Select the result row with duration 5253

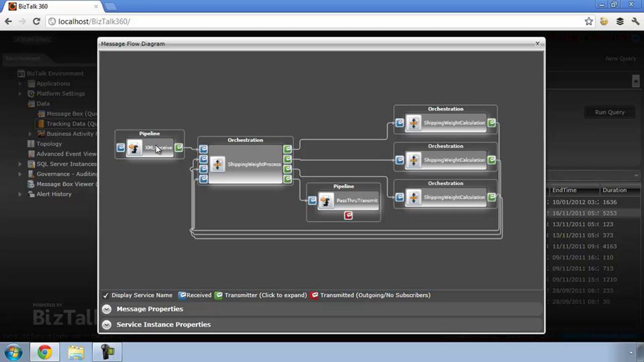pos(594,213)
